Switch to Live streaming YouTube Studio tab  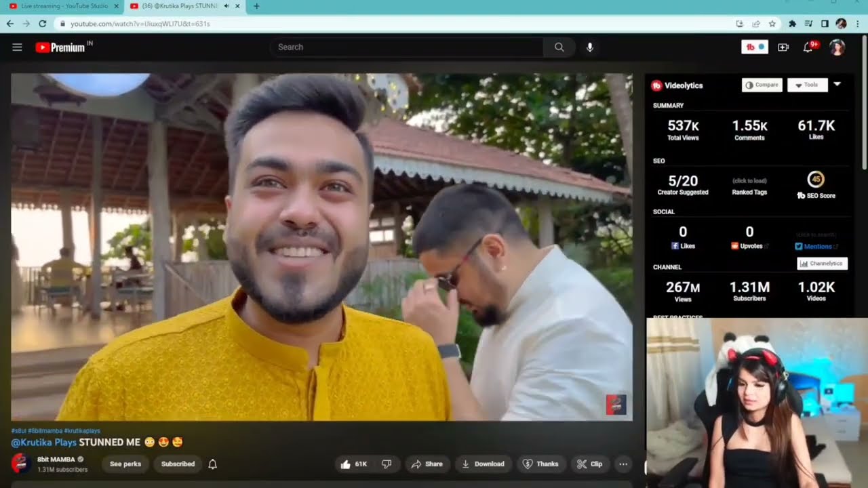pos(64,6)
